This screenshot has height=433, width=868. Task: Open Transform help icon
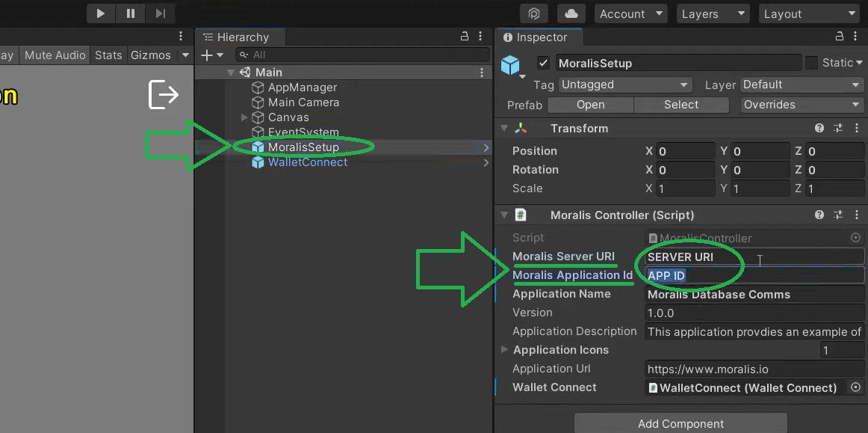[819, 128]
